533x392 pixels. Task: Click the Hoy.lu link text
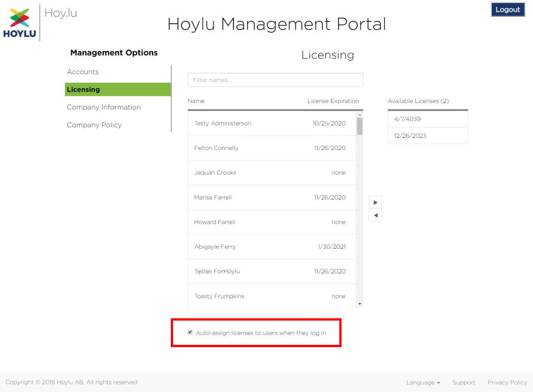[x=61, y=13]
